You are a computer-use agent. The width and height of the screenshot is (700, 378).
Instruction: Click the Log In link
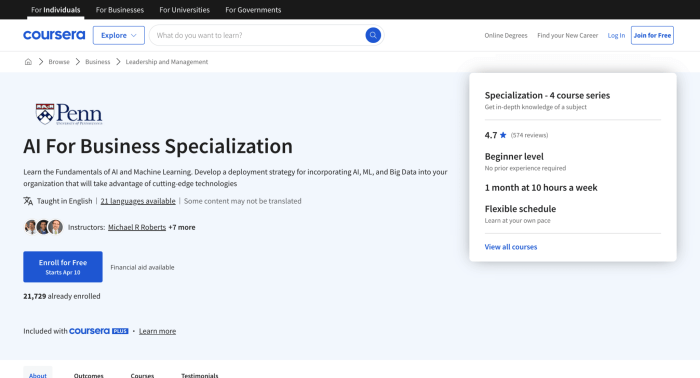[x=616, y=35]
